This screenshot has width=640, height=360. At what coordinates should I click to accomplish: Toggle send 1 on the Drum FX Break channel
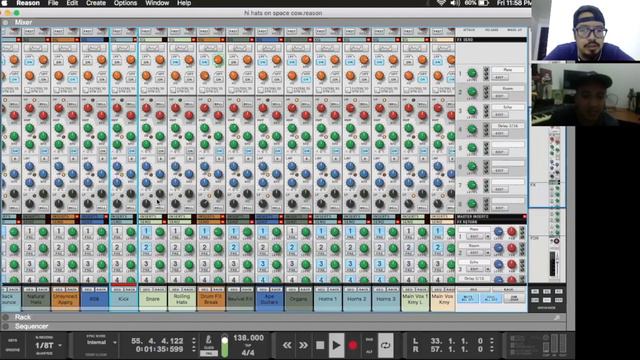[204, 232]
